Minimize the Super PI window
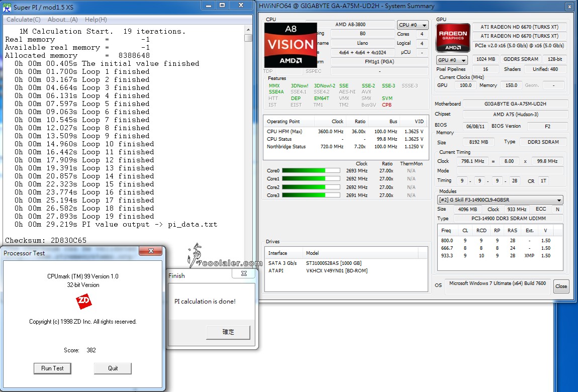This screenshot has height=392, width=578. tap(209, 6)
